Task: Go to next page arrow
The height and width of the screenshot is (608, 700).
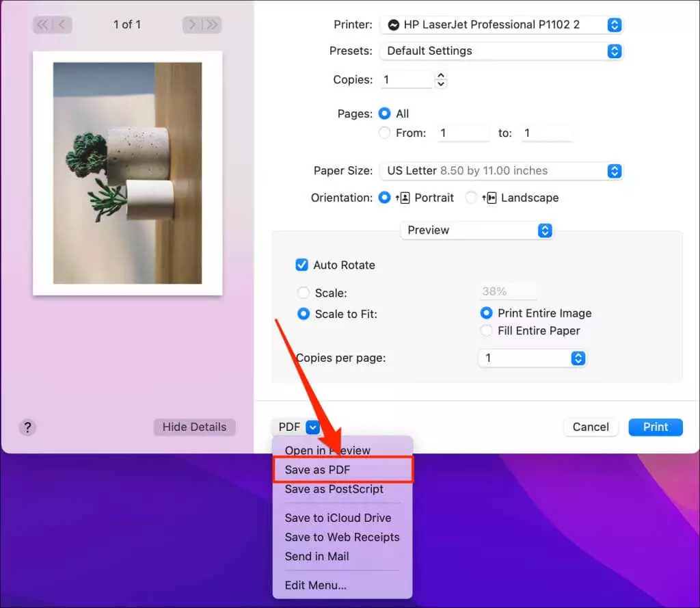Action: (192, 25)
